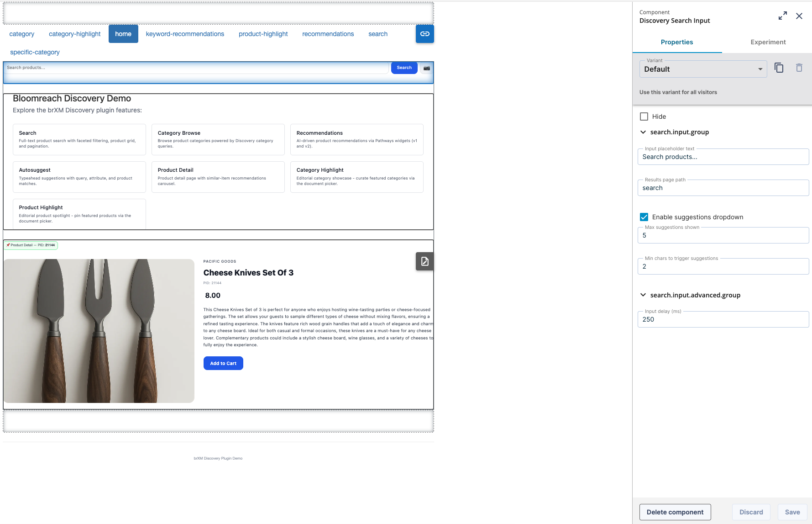The height and width of the screenshot is (524, 812).
Task: Click the PACIFIC GOODS brand label
Action: click(x=220, y=261)
